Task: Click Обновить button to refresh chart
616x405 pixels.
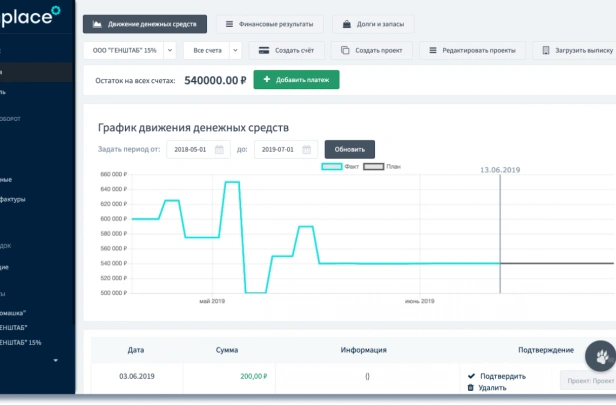Action: 350,149
